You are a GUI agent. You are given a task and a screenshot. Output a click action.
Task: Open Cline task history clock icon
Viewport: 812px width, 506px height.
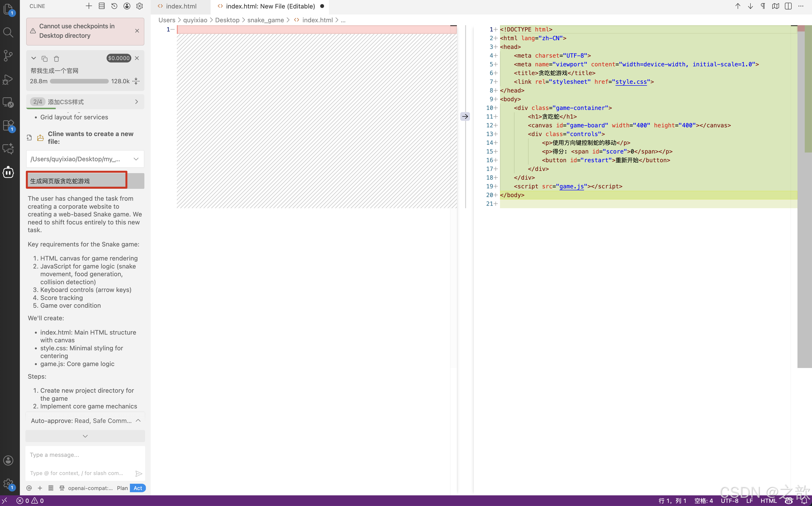(114, 6)
